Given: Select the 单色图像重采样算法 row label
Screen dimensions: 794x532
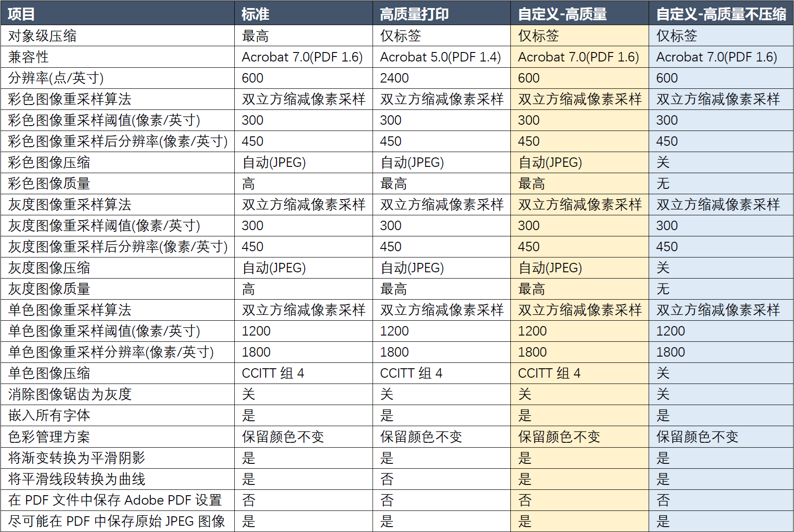Looking at the screenshot, I should 70,310.
